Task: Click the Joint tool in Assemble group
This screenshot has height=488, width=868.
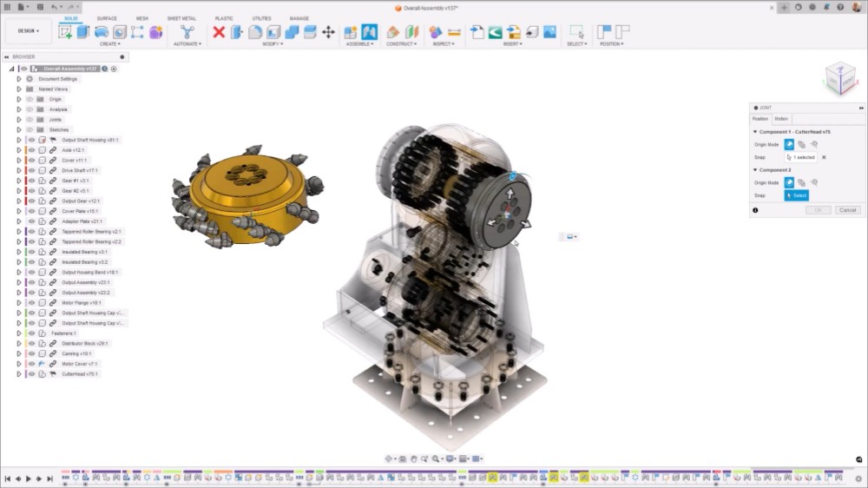Action: coord(369,32)
